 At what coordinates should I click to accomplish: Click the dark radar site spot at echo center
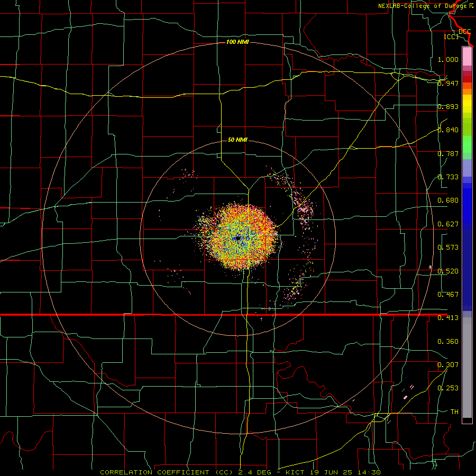[x=237, y=239]
